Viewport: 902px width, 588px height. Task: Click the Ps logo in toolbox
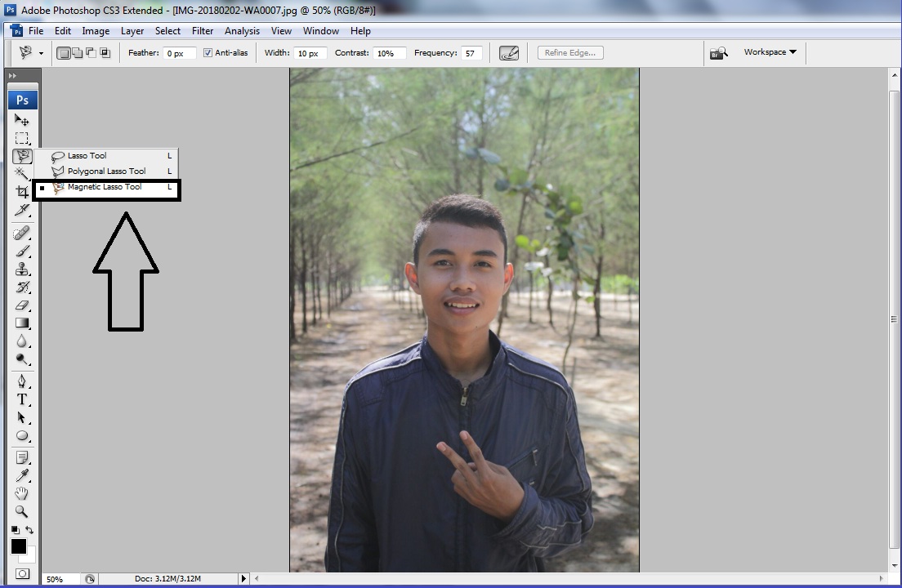pyautogui.click(x=22, y=100)
